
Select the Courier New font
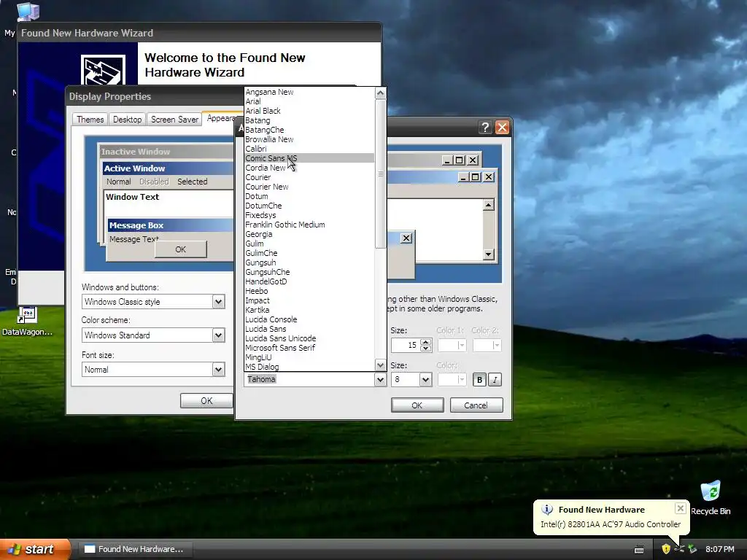point(309,187)
